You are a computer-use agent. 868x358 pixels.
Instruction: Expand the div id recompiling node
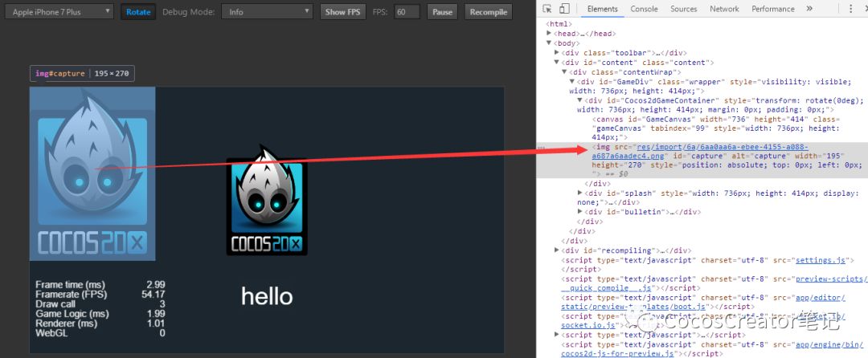(x=557, y=250)
